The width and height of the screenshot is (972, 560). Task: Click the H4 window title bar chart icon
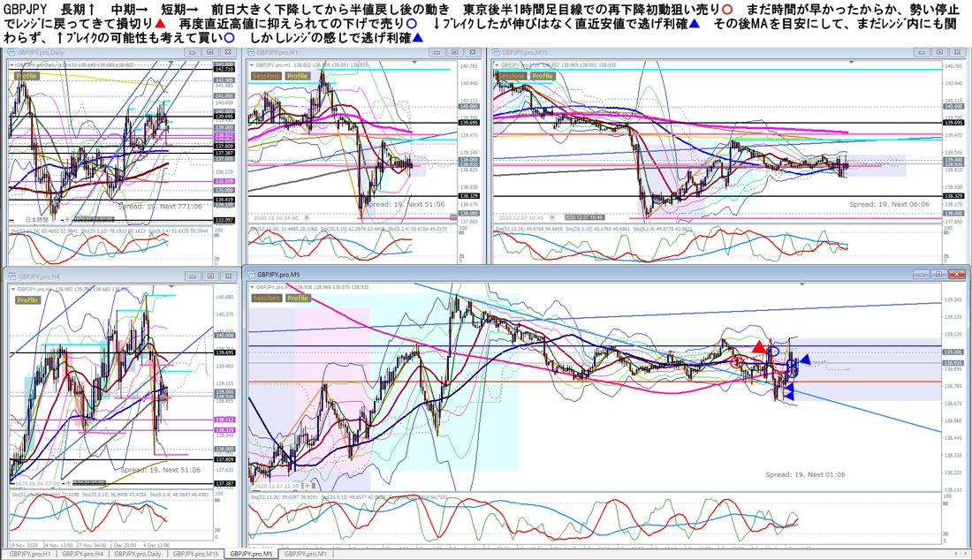[11, 276]
